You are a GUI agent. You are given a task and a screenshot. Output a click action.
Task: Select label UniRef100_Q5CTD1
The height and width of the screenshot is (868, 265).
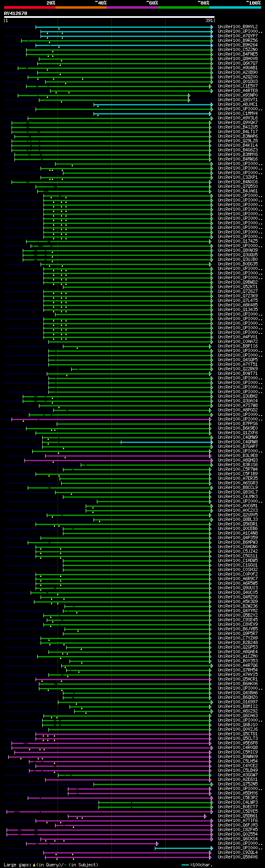point(238,734)
